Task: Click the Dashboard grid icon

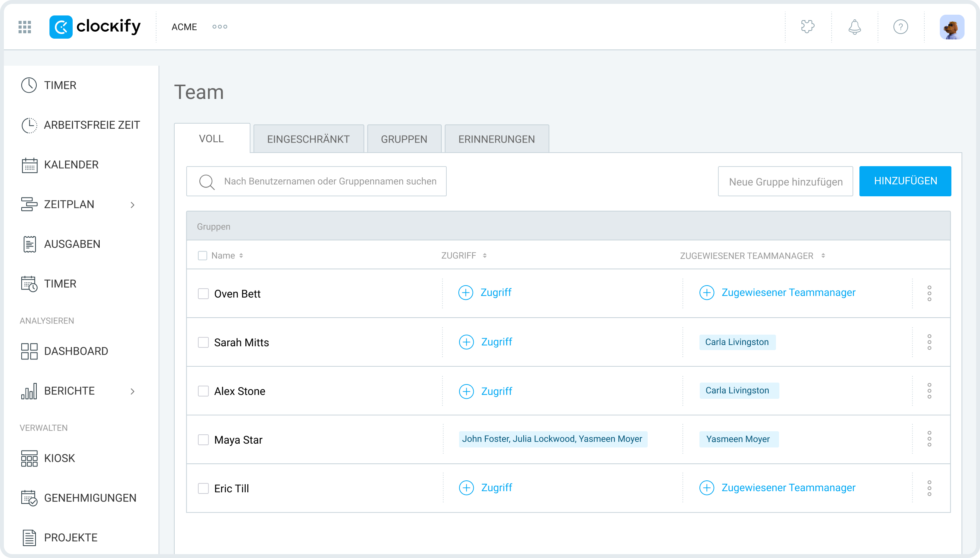Action: click(29, 351)
